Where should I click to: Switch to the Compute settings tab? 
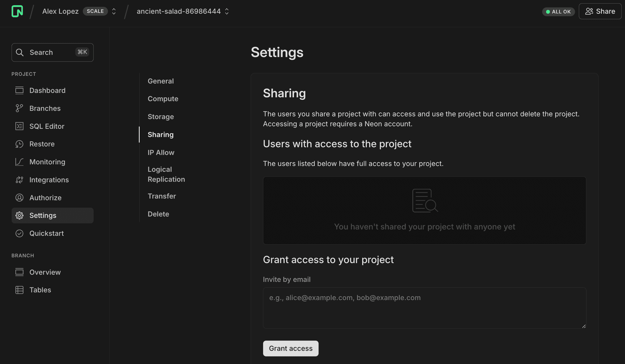coord(163,99)
